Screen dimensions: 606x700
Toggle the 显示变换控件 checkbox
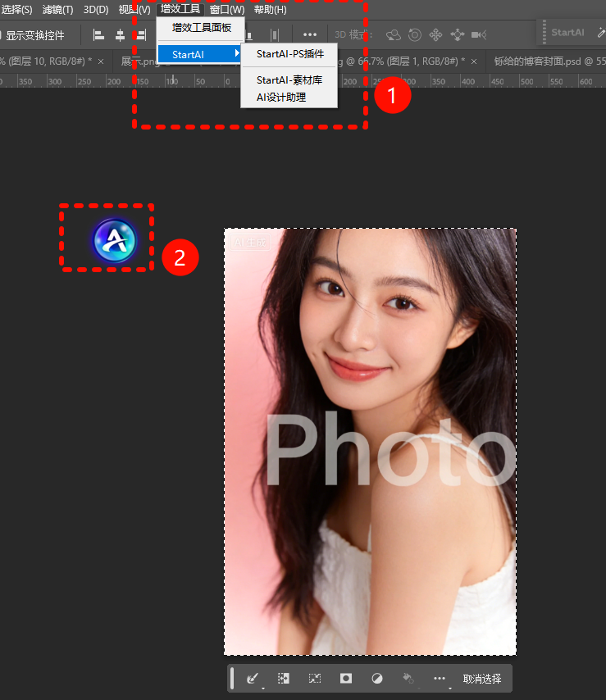point(2,35)
